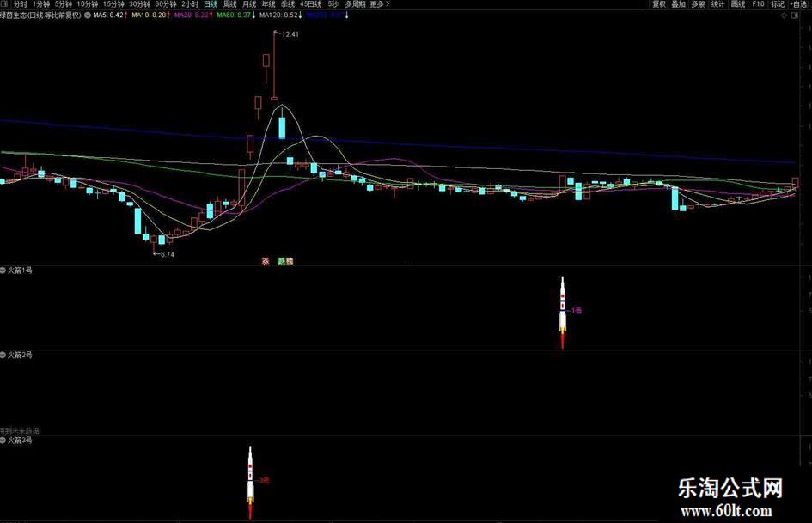
Task: Click the 叠加 overlay button
Action: [x=679, y=4]
